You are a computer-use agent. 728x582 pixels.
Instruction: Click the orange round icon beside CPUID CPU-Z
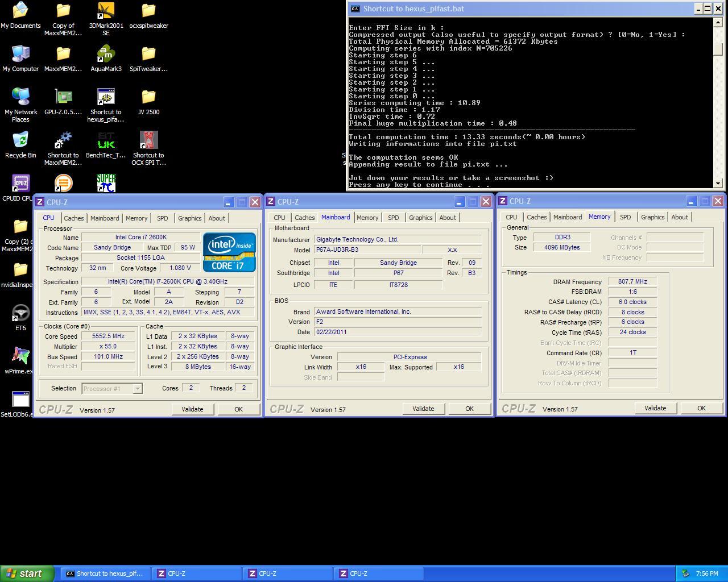tap(63, 183)
